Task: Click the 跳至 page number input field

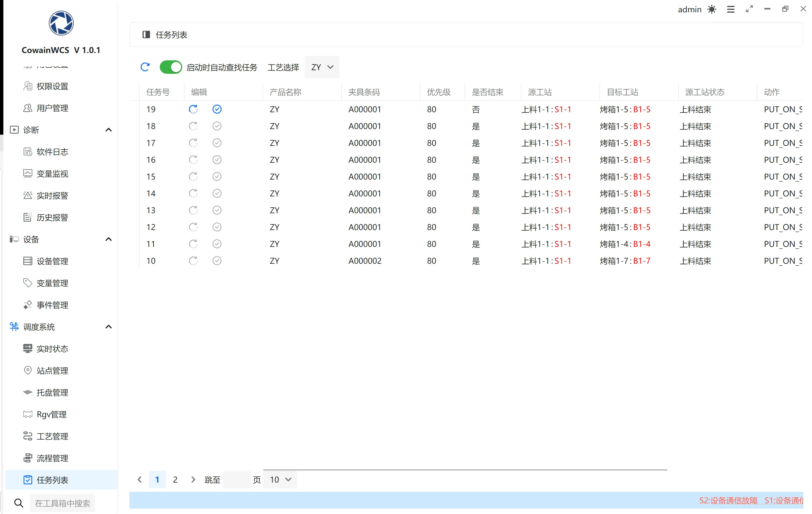Action: 237,479
